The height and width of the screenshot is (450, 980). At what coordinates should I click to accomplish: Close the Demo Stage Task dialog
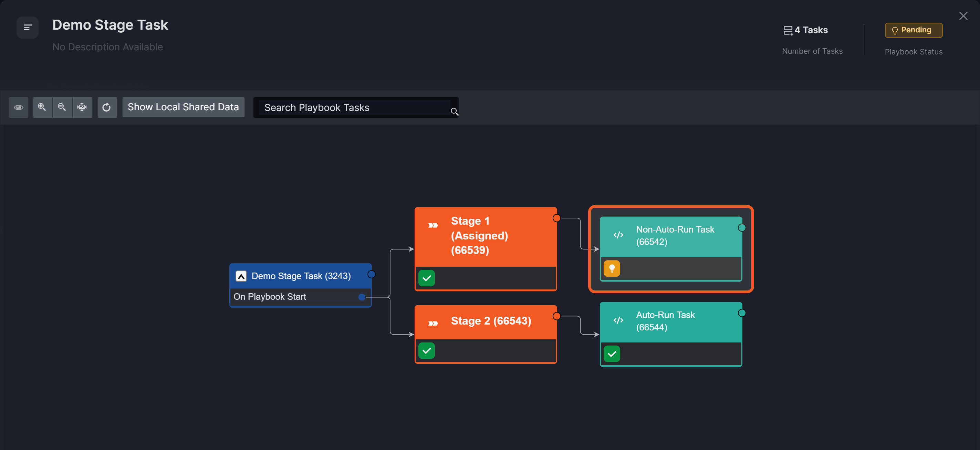coord(963,16)
